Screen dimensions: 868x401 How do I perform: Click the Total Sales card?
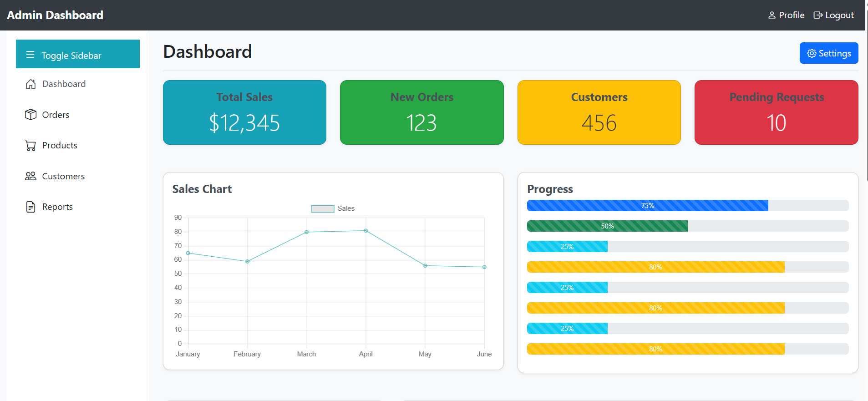(x=244, y=112)
